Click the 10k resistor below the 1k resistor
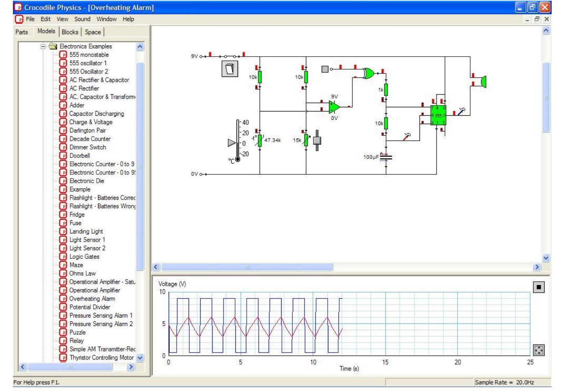Screen dimensions: 561x392 386,123
